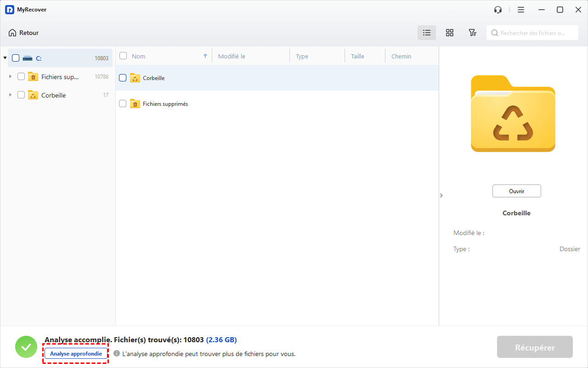
Task: Select Fichiers sup... label in the sidebar
Action: pyautogui.click(x=60, y=77)
